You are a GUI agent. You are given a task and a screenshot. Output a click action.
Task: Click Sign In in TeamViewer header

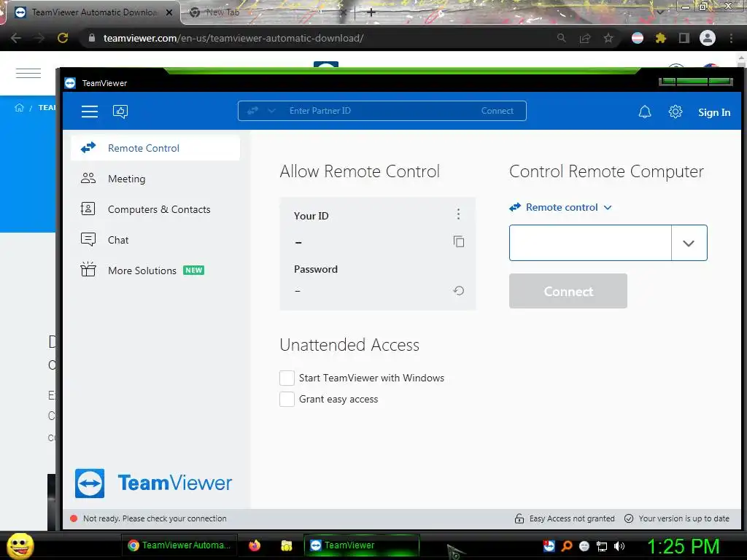pyautogui.click(x=713, y=112)
